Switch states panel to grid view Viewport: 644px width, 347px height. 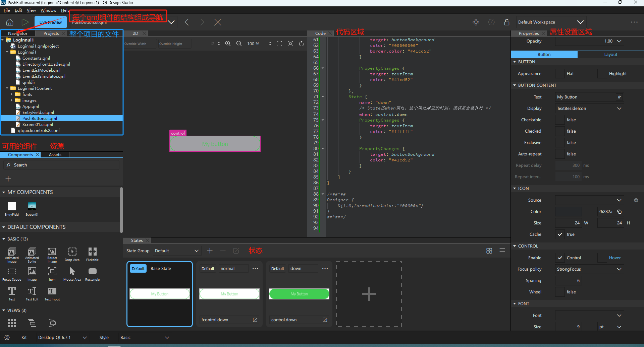(489, 251)
